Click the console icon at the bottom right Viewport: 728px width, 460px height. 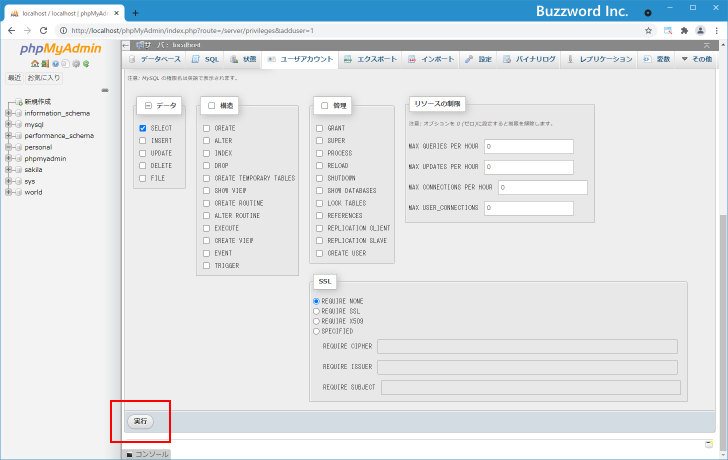tap(709, 444)
